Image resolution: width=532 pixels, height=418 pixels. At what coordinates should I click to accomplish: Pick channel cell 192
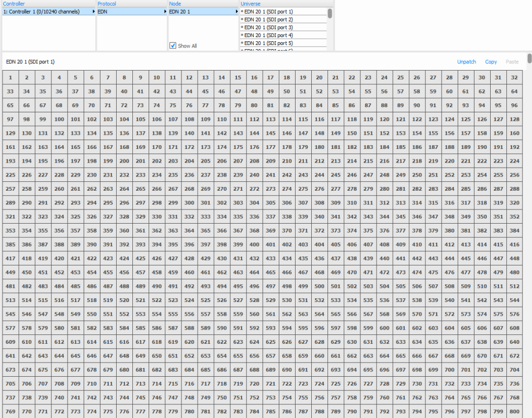tap(514, 147)
